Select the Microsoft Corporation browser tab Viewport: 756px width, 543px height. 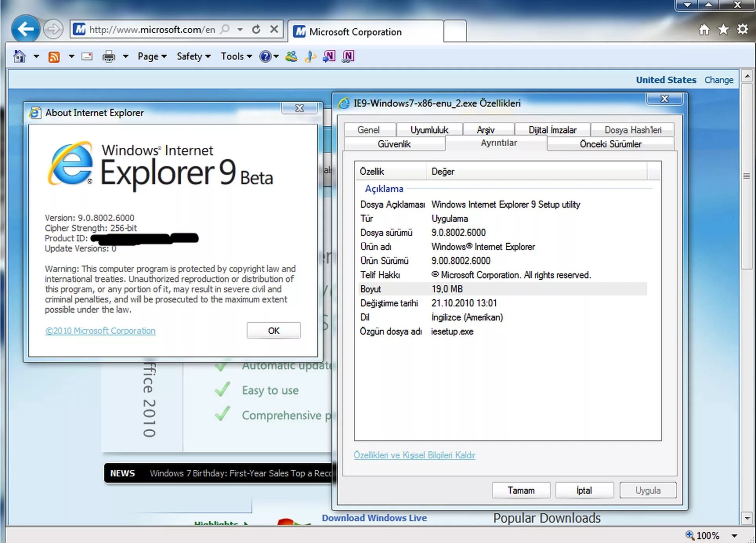[x=366, y=32]
